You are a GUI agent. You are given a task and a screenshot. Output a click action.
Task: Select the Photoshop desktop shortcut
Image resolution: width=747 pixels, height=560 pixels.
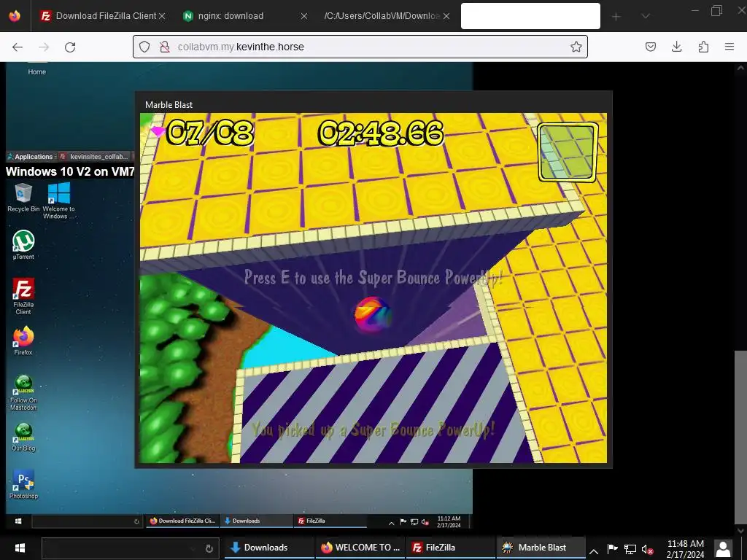[x=23, y=484]
